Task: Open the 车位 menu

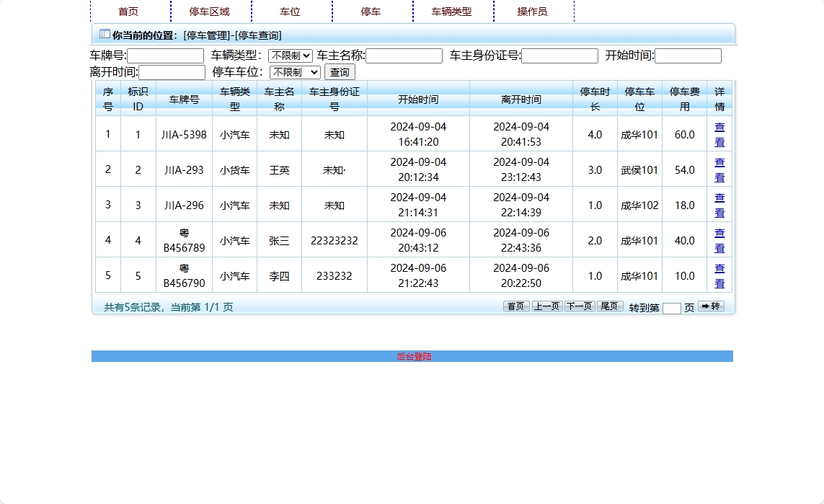Action: (x=291, y=12)
